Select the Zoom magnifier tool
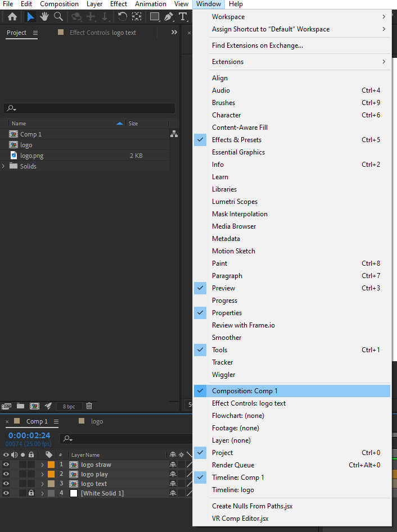This screenshot has height=532, width=397. click(58, 17)
